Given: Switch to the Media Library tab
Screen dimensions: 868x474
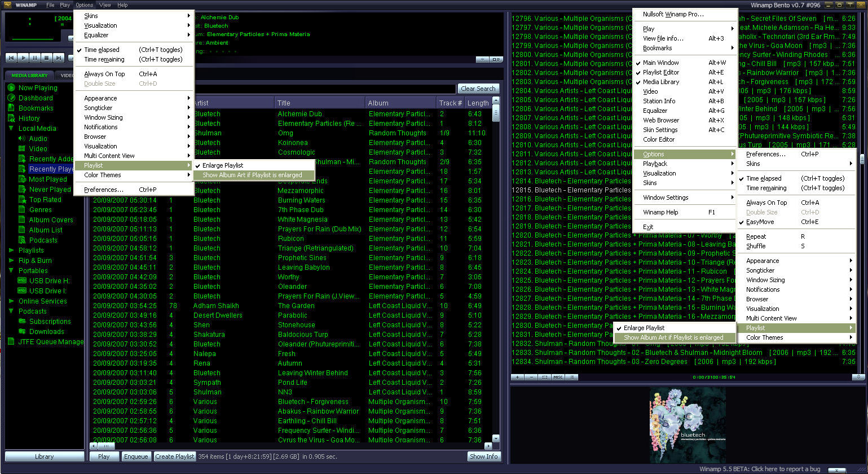Looking at the screenshot, I should click(x=29, y=75).
